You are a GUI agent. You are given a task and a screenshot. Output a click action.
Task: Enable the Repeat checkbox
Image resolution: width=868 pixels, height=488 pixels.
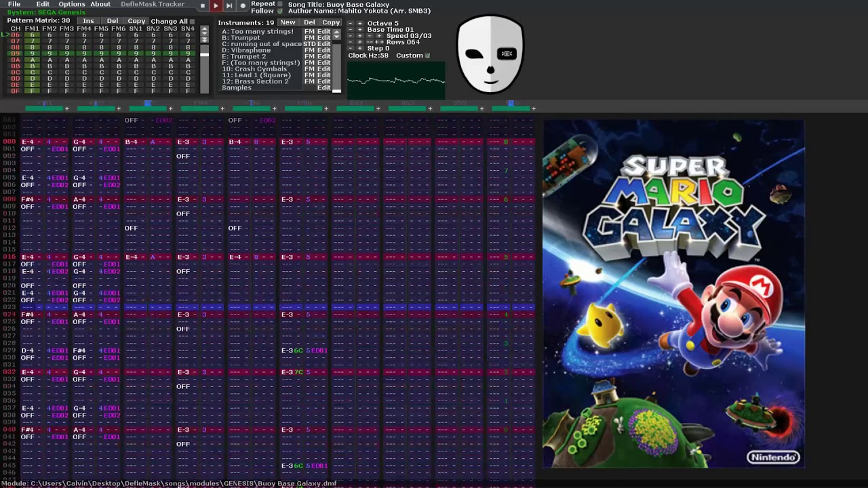pos(280,3)
